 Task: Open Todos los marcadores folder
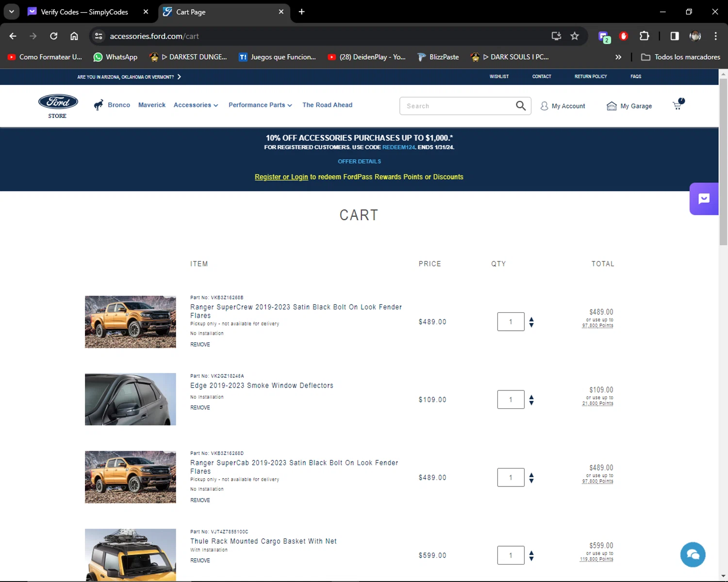point(680,57)
